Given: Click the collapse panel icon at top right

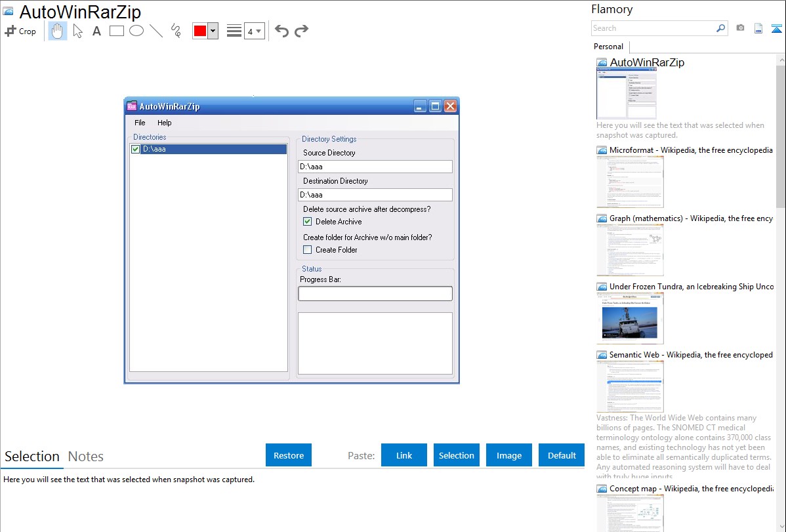Looking at the screenshot, I should [x=776, y=29].
